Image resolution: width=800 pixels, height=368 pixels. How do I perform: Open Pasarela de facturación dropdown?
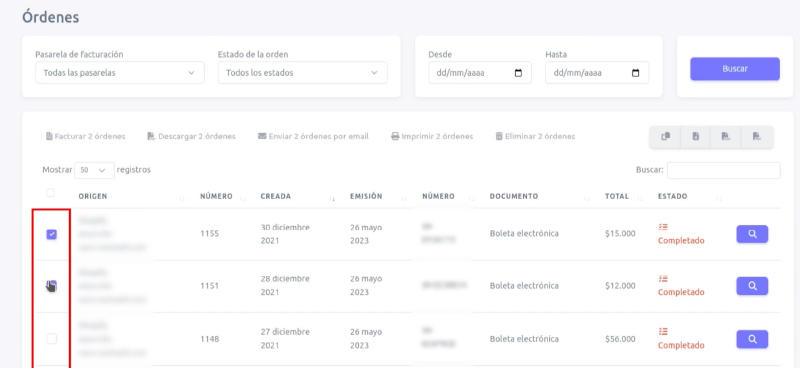tap(120, 73)
